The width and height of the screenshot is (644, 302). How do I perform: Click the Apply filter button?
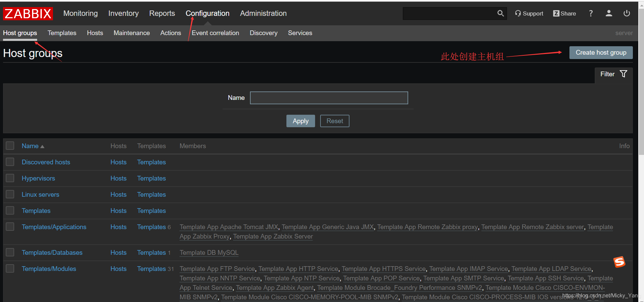pos(301,121)
